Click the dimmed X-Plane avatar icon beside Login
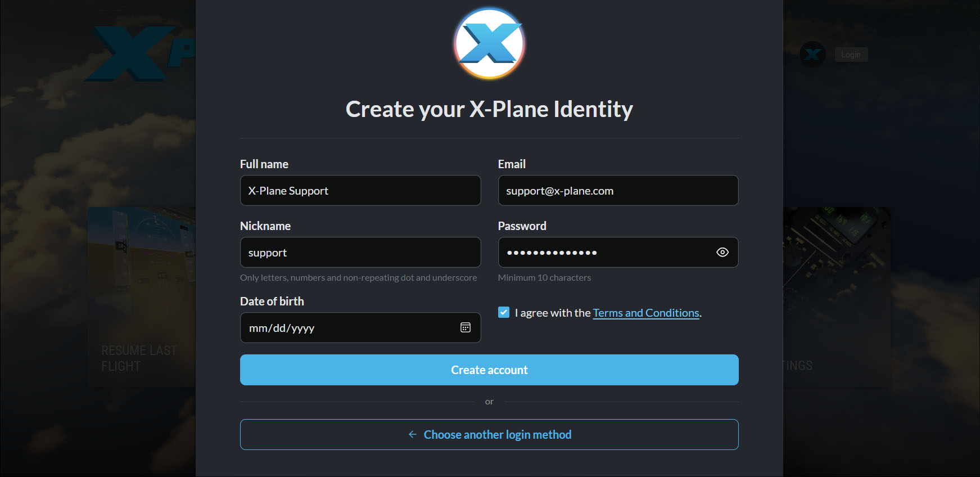 pos(812,55)
